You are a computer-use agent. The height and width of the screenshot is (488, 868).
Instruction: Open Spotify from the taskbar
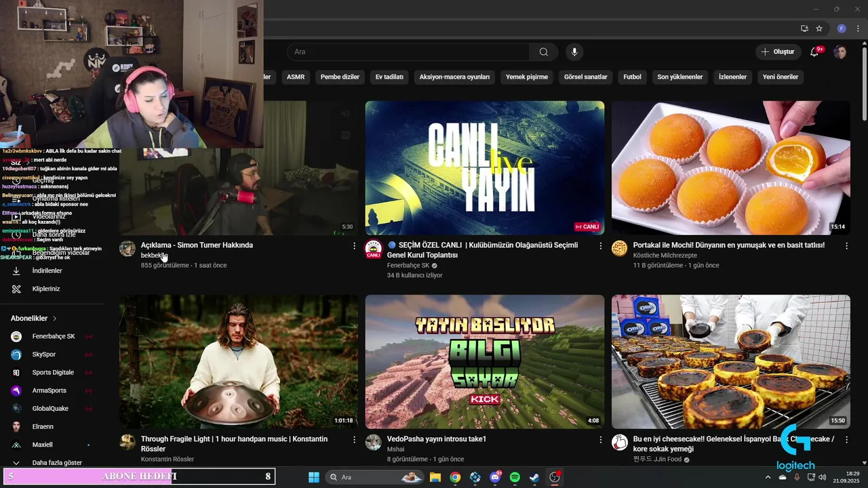515,477
